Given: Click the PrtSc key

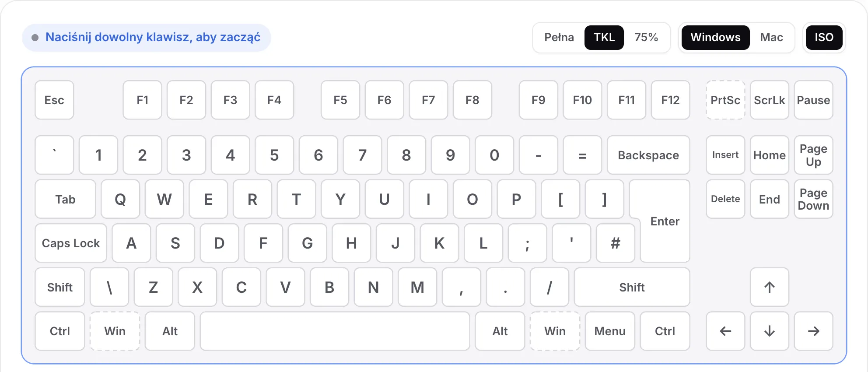Looking at the screenshot, I should [x=725, y=100].
